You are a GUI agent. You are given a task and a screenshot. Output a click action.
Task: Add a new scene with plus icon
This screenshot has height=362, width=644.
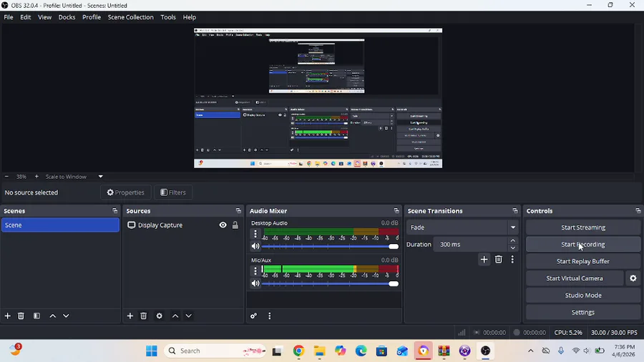[x=7, y=315]
